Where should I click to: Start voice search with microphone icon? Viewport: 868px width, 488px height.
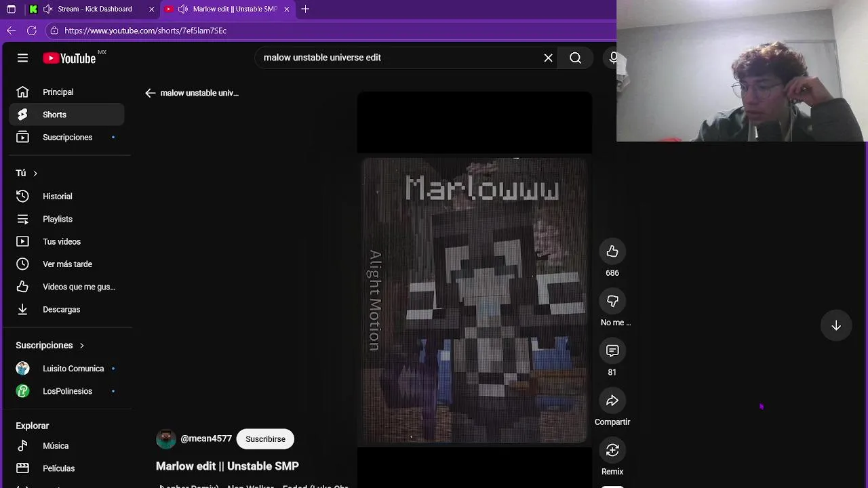click(612, 58)
